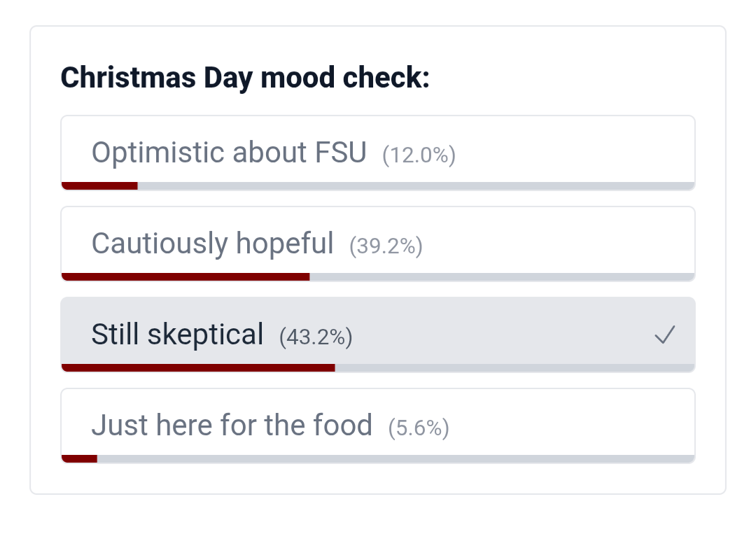
Task: Click the red progress bar under Still skeptical
Action: point(198,367)
